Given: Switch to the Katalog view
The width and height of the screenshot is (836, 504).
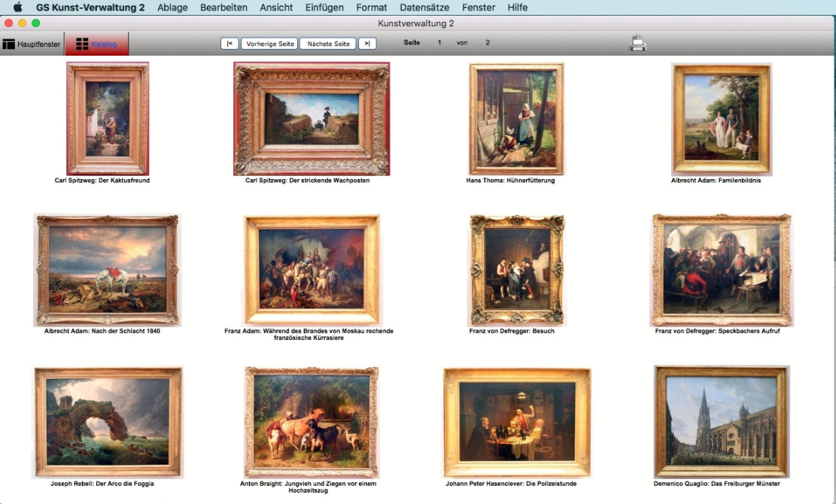Looking at the screenshot, I should click(96, 44).
